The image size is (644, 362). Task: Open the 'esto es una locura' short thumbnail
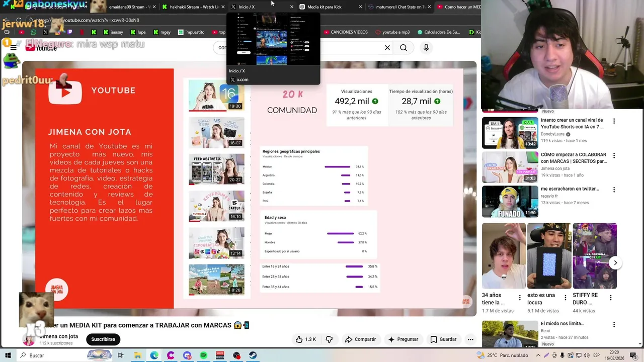tap(549, 256)
